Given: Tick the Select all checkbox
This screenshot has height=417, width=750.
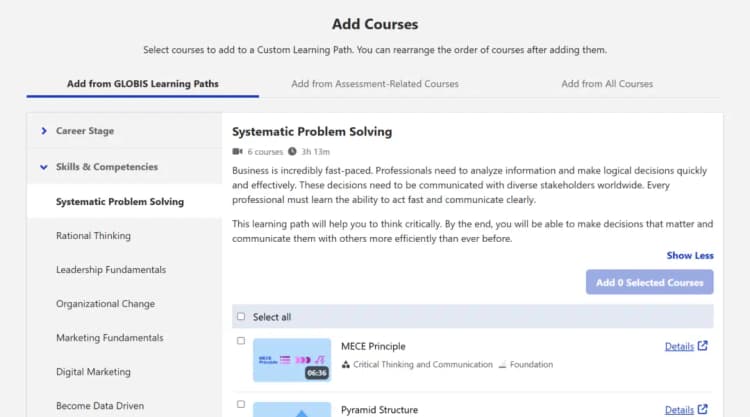Looking at the screenshot, I should [241, 317].
